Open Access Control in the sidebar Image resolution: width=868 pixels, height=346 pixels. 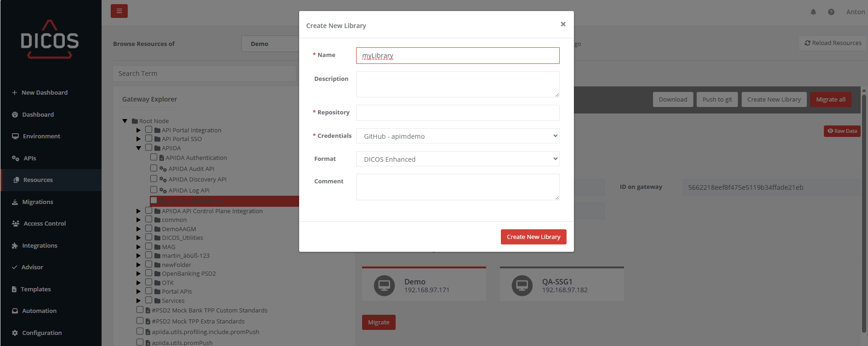tap(45, 223)
